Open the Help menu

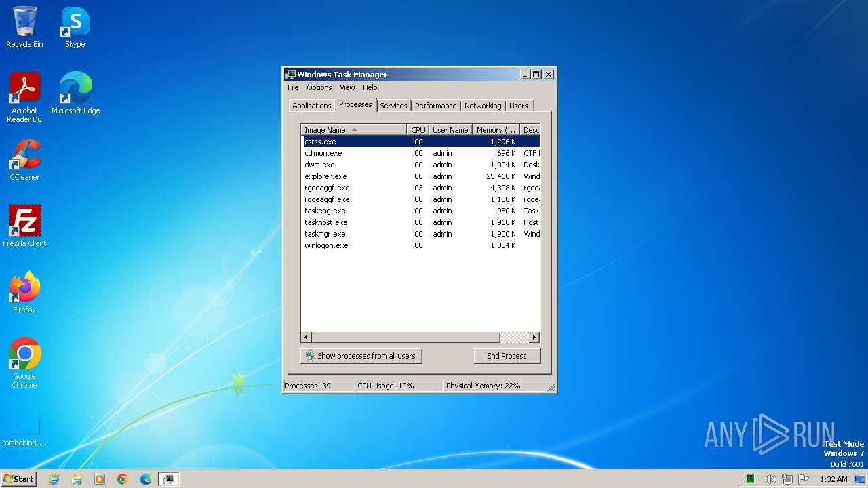[370, 87]
